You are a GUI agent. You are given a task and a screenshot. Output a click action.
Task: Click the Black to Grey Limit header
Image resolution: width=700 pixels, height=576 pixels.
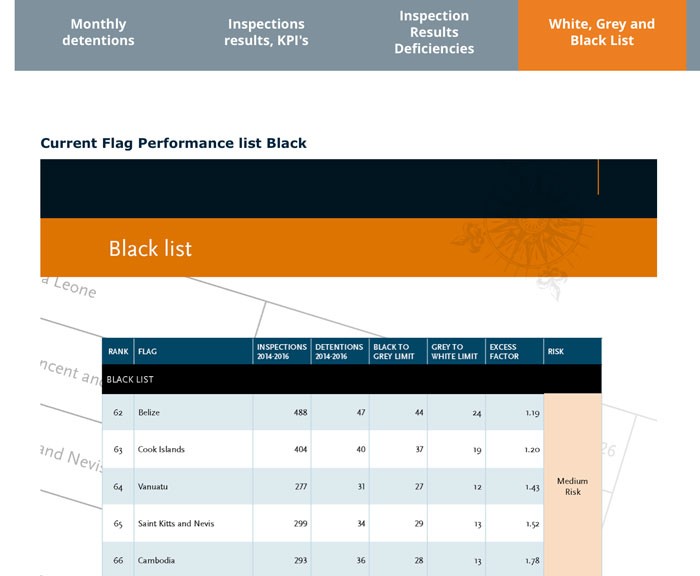click(x=398, y=351)
